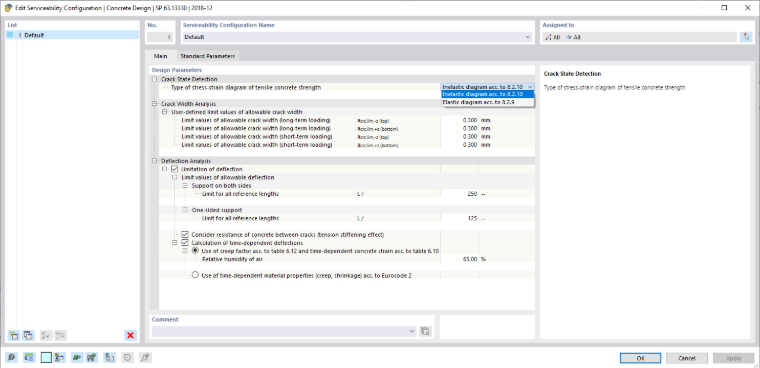Image resolution: width=760 pixels, height=368 pixels.
Task: Create a new serviceability configuration
Action: tap(14, 335)
